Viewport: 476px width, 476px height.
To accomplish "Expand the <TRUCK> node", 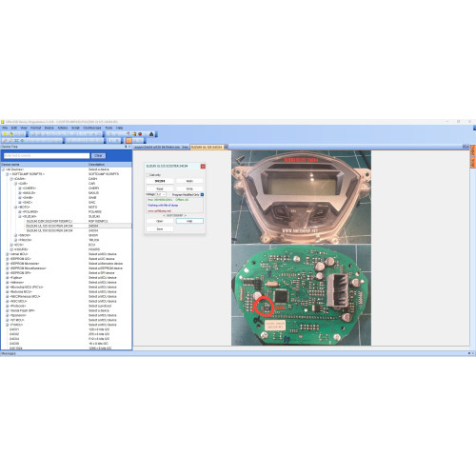I will tap(15, 240).
